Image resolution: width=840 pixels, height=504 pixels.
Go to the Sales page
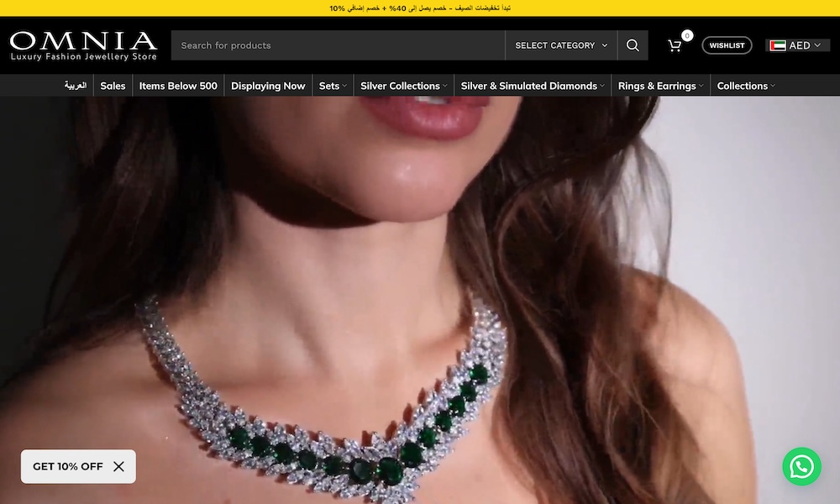[x=113, y=86]
